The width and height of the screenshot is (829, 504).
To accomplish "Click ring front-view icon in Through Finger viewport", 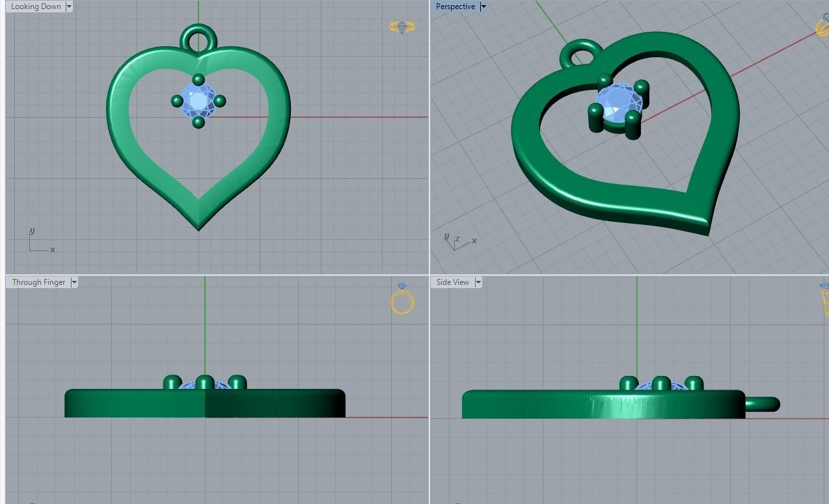I will 402,299.
